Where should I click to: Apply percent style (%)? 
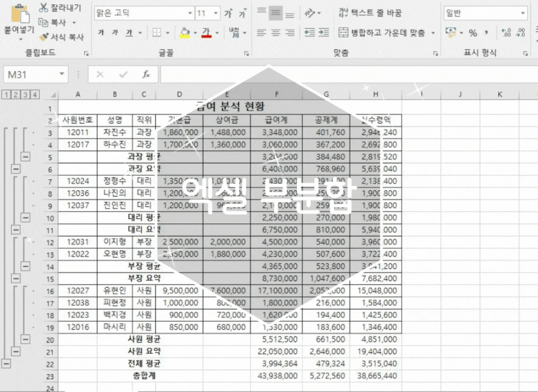tap(473, 33)
